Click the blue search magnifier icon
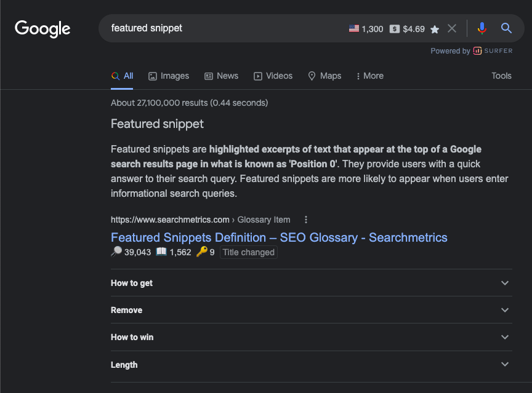 506,28
